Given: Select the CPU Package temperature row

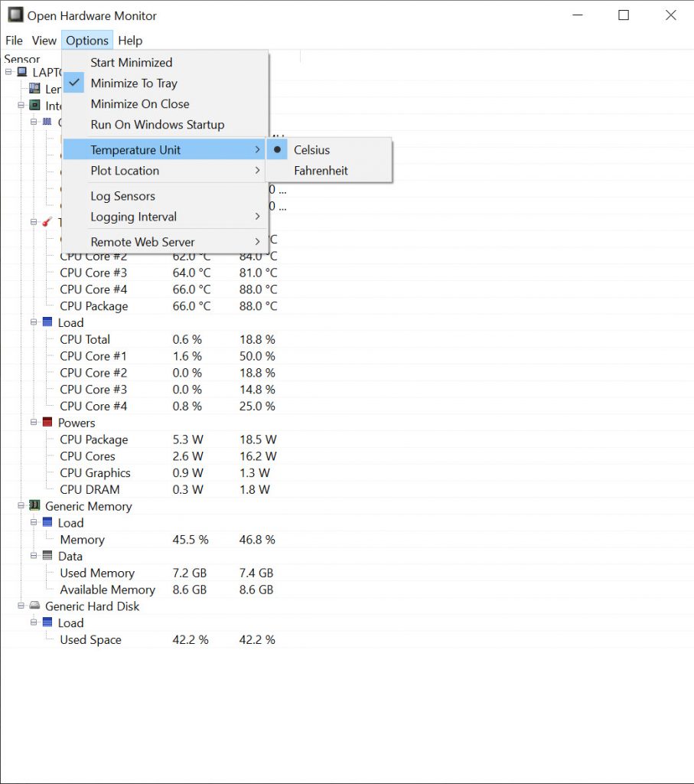Looking at the screenshot, I should click(x=94, y=306).
